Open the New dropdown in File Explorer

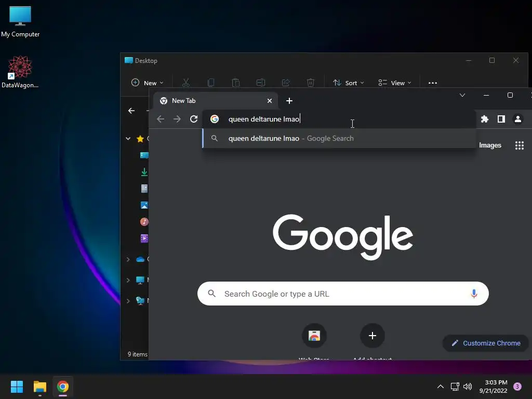pyautogui.click(x=147, y=83)
